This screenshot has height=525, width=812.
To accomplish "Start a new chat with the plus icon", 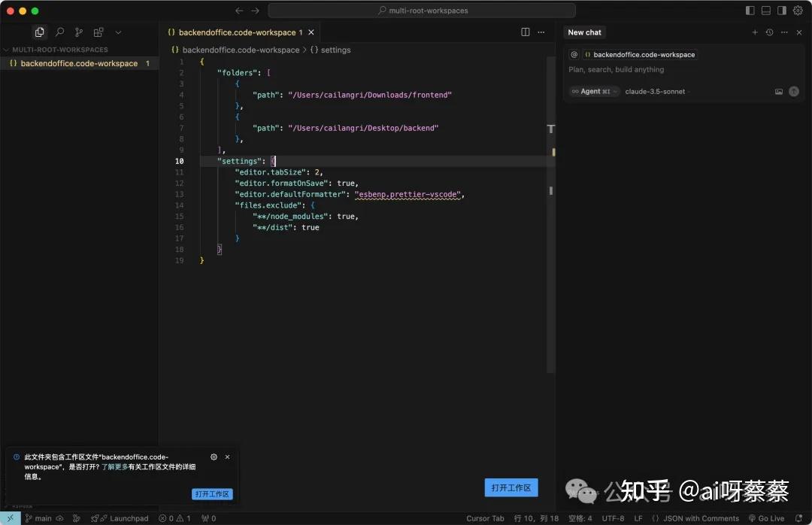I will click(x=755, y=32).
